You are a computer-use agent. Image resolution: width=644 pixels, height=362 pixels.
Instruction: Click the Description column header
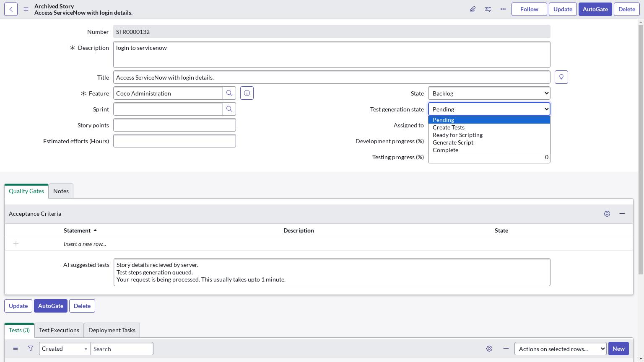click(299, 230)
